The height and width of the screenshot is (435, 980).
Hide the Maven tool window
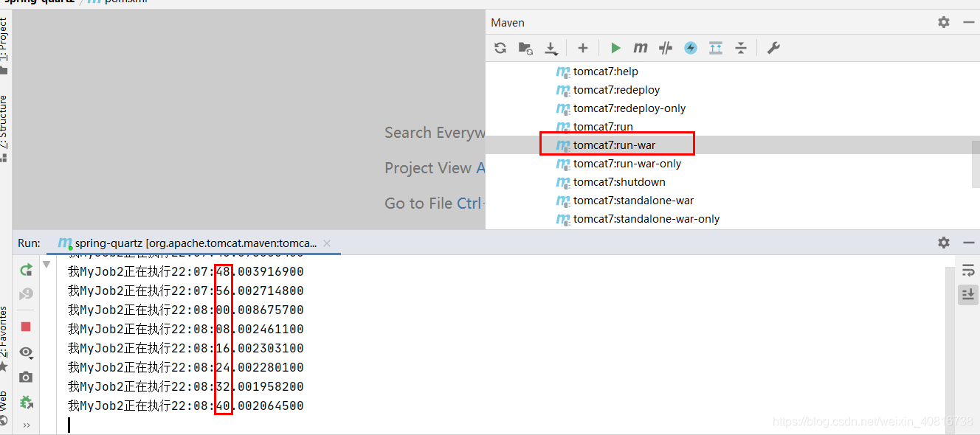(969, 22)
